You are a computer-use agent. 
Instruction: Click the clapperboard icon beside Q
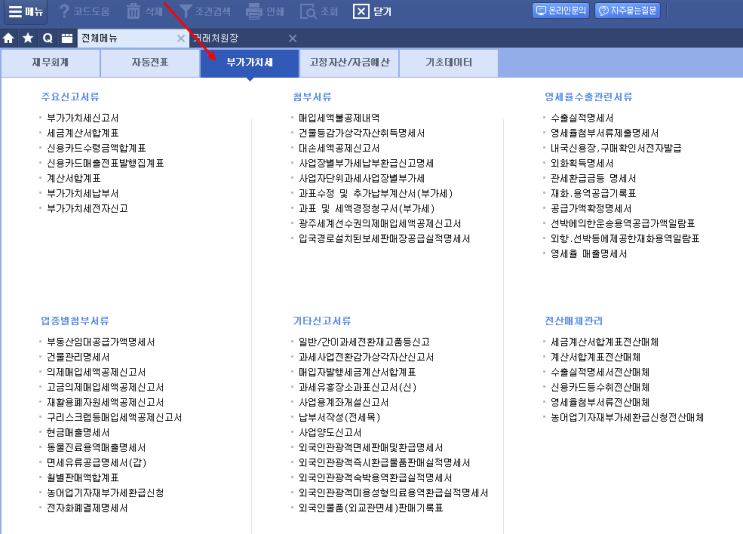pos(67,38)
